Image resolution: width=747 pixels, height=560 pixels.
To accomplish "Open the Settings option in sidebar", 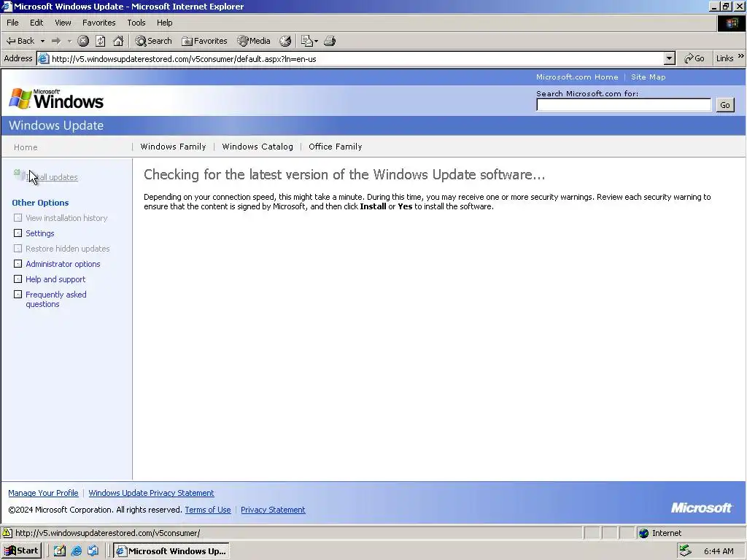I will coord(40,233).
